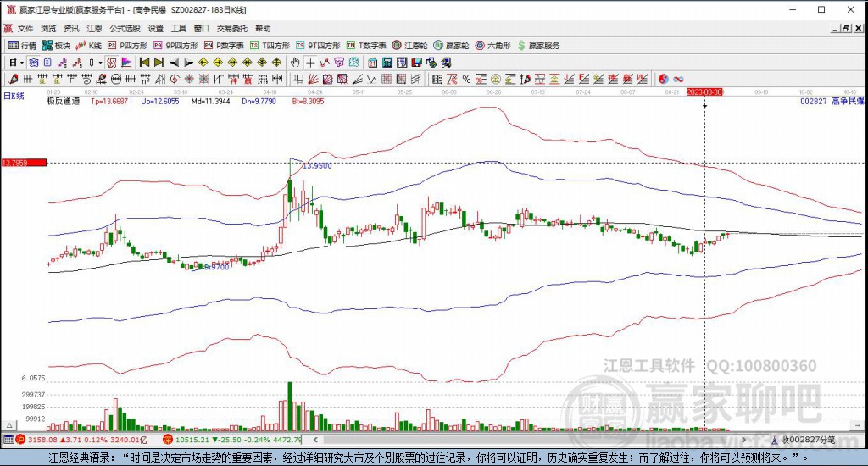Select the percent retracement tool
This screenshot has height=466, width=868.
467,79
